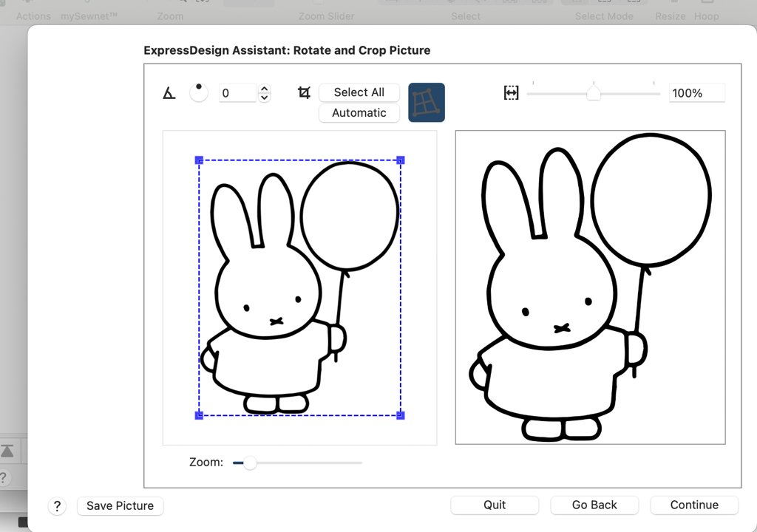
Task: Click the Go Back button
Action: [594, 505]
